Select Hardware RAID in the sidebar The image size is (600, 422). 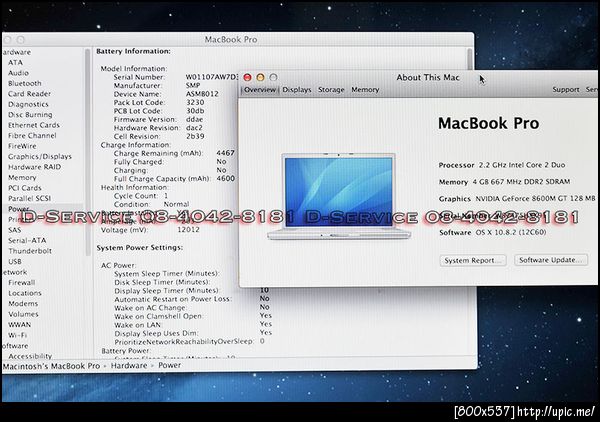click(34, 167)
